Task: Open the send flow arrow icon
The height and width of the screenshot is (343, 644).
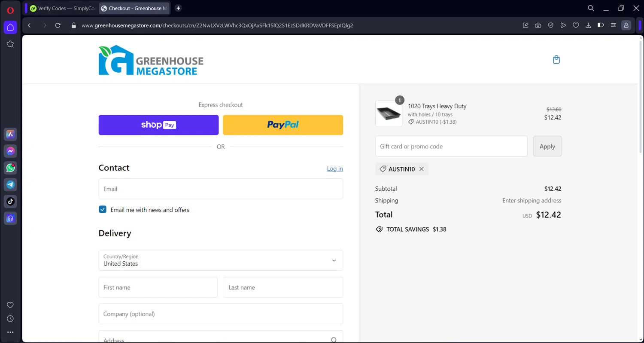Action: 563,25
